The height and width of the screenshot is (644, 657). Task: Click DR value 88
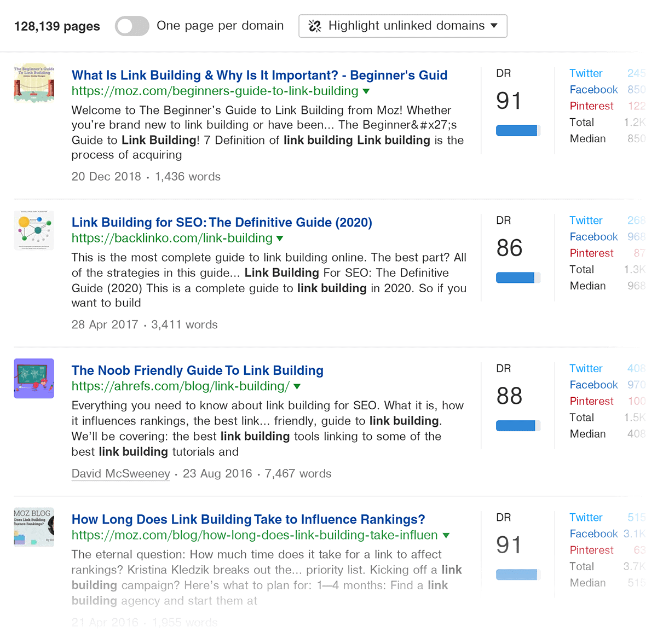509,396
